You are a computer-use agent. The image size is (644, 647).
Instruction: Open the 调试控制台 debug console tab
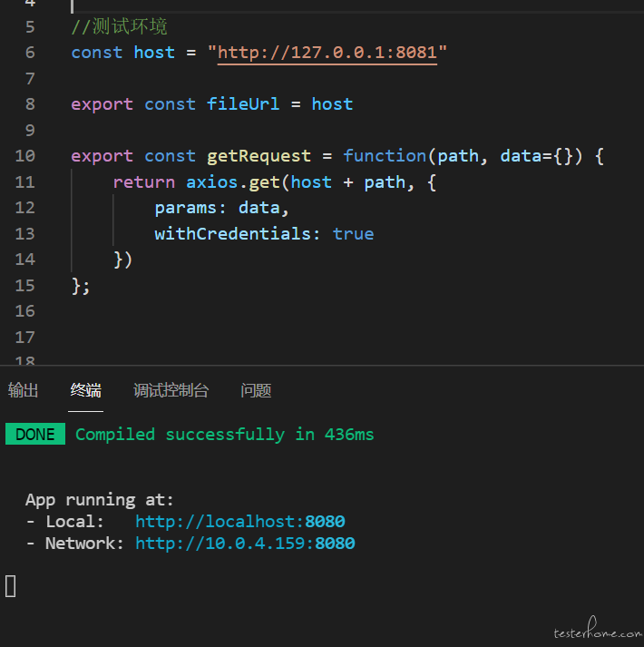pyautogui.click(x=171, y=390)
